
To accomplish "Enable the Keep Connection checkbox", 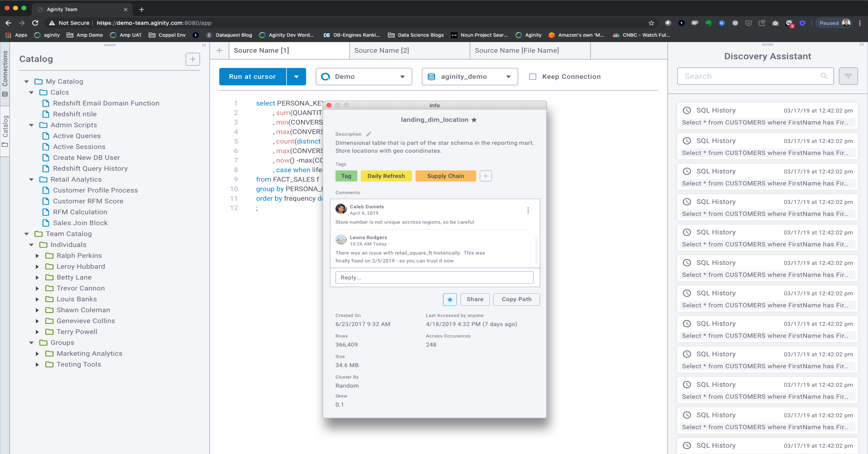I will 532,77.
